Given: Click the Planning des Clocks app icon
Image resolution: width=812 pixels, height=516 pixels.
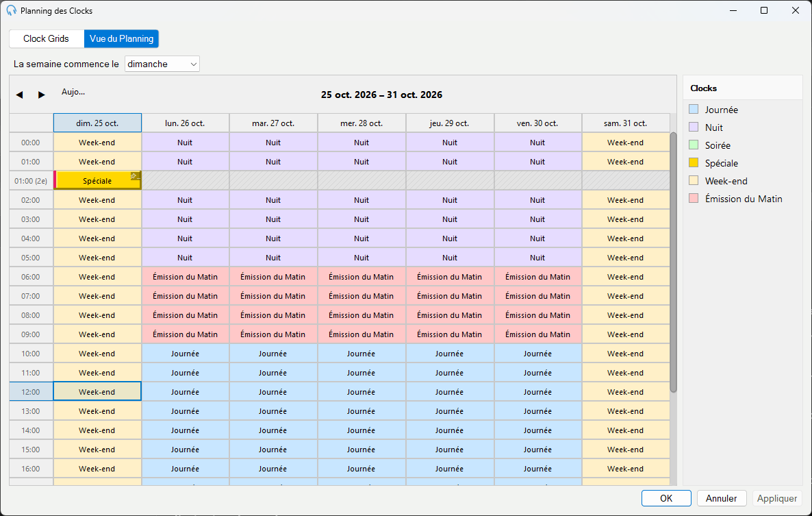Looking at the screenshot, I should point(12,10).
